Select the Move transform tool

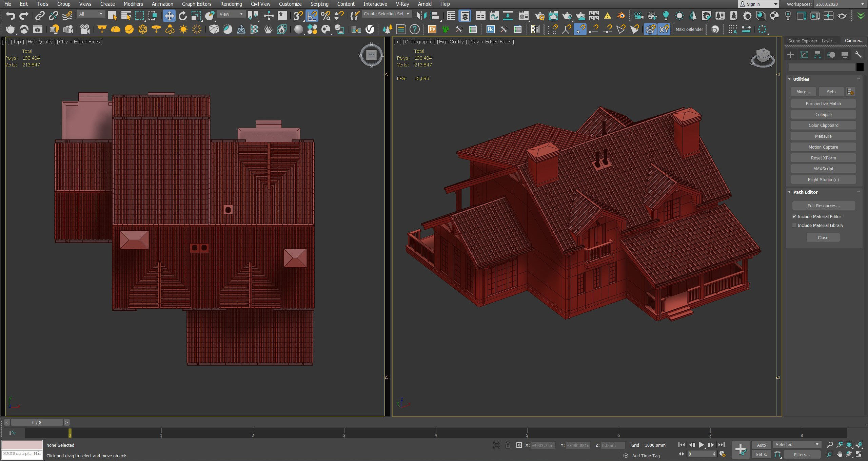pos(169,16)
